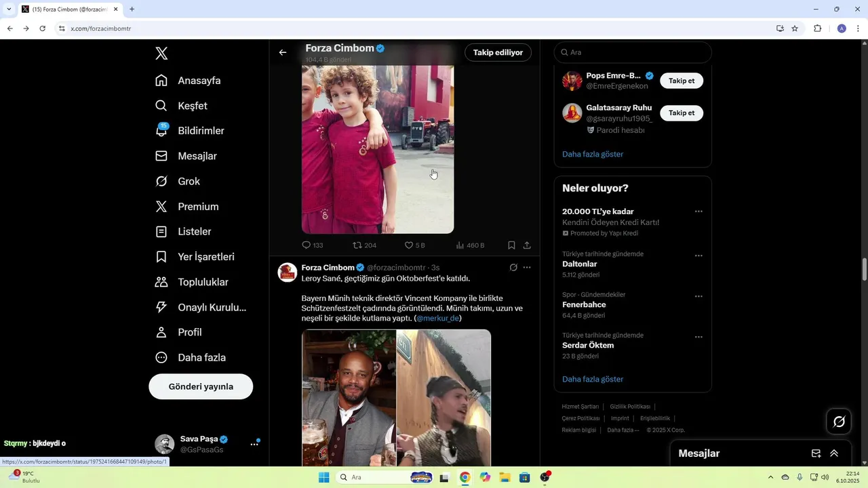868x488 pixels.
Task: Click Çerez Politikası footer link
Action: 580,418
